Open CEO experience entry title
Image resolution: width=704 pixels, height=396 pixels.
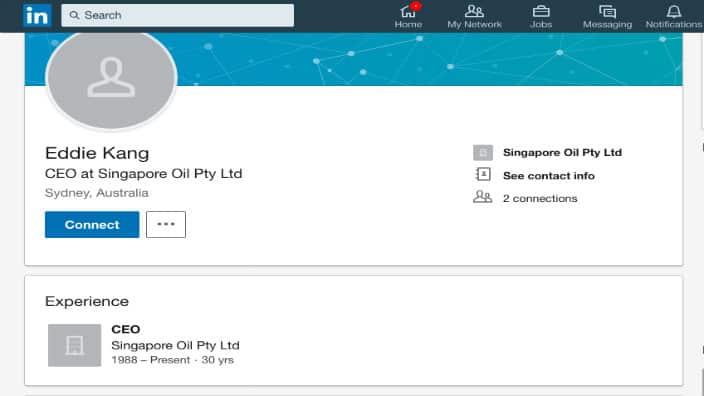click(x=126, y=329)
